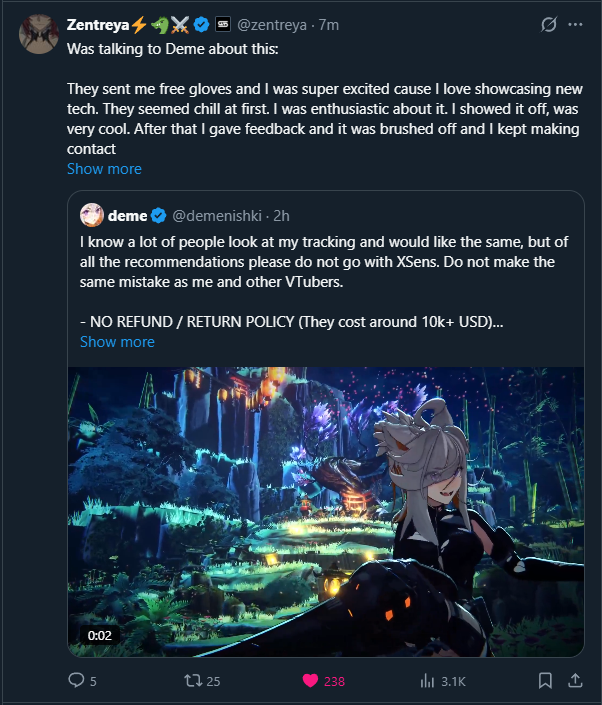Open the more options ellipsis menu
The width and height of the screenshot is (602, 705).
[575, 23]
